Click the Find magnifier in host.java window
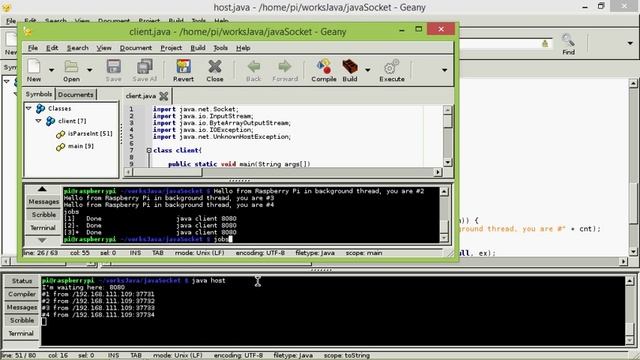 (568, 40)
